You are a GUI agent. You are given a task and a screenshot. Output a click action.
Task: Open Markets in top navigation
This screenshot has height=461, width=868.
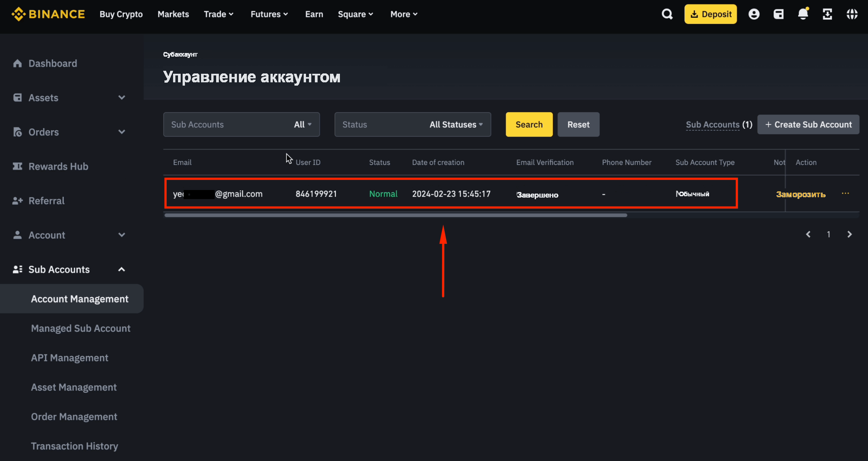(x=173, y=14)
